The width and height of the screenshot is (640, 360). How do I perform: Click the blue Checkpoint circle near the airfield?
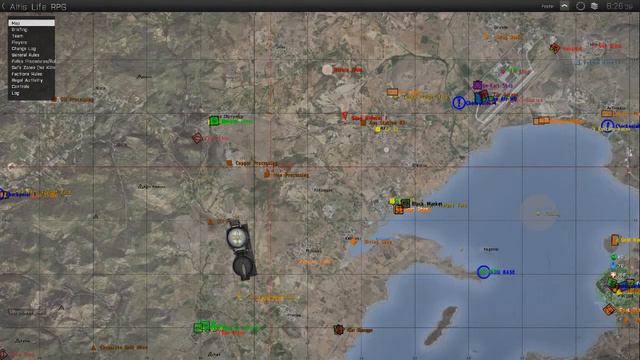pyautogui.click(x=459, y=102)
